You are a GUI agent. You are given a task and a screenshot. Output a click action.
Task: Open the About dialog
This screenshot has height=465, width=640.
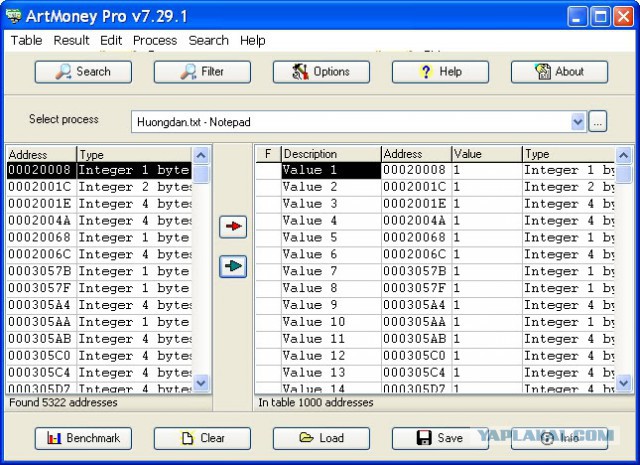559,72
